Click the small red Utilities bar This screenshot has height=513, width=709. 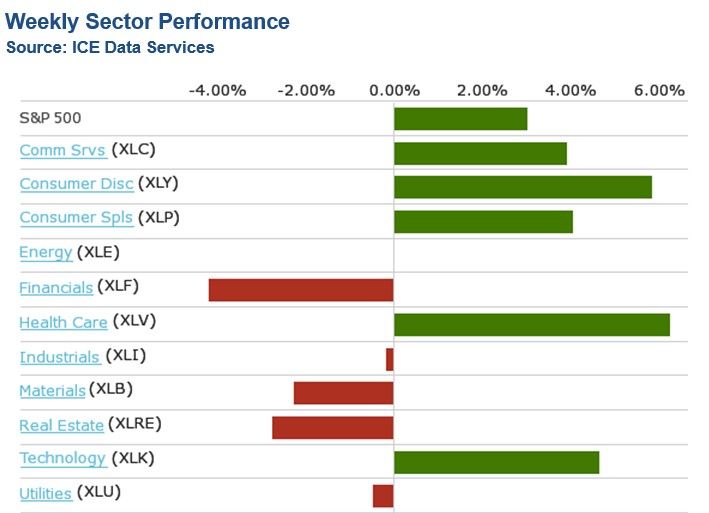(383, 496)
